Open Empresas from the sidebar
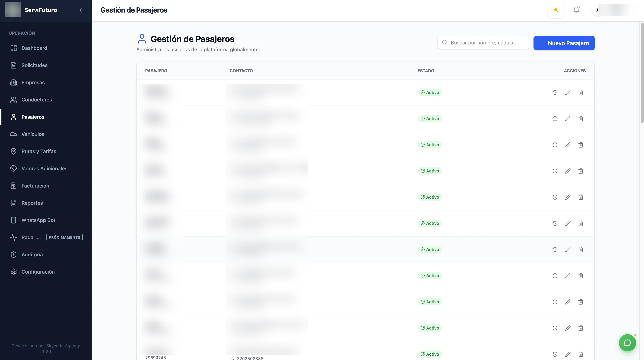 tap(46, 83)
